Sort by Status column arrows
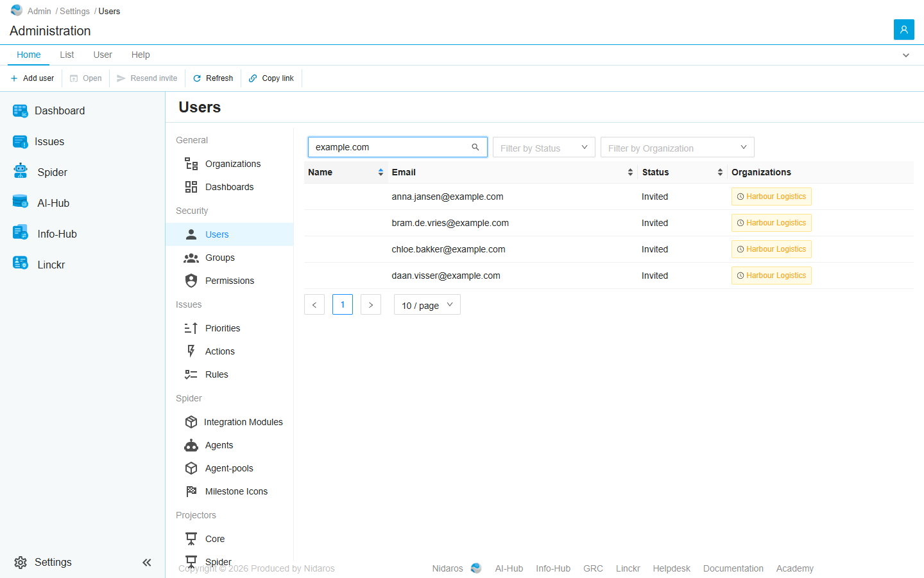 pyautogui.click(x=720, y=172)
